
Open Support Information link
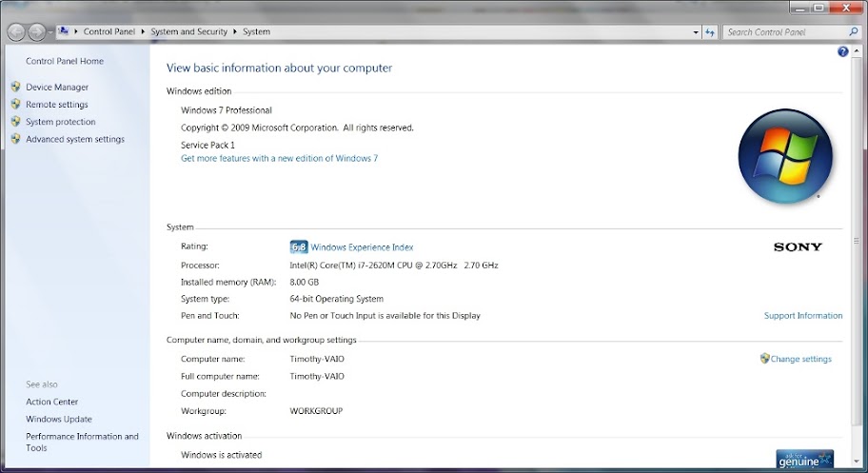803,316
